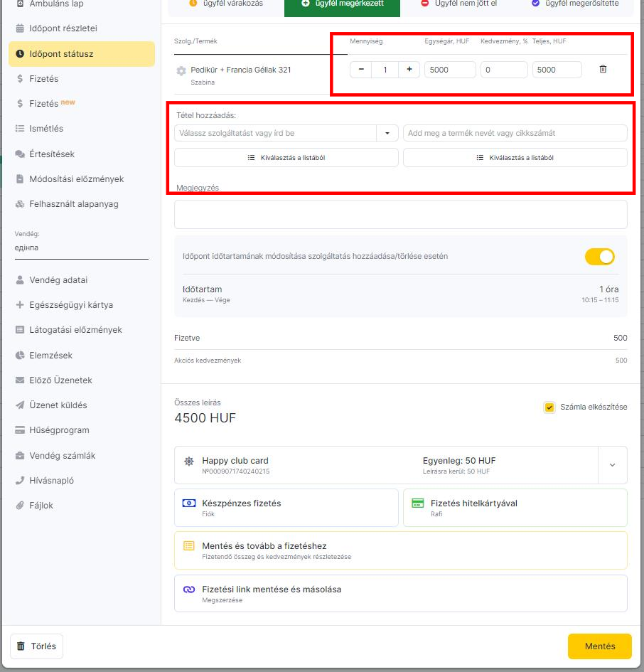Uncheck Számla elkészítése checkbox

click(549, 407)
